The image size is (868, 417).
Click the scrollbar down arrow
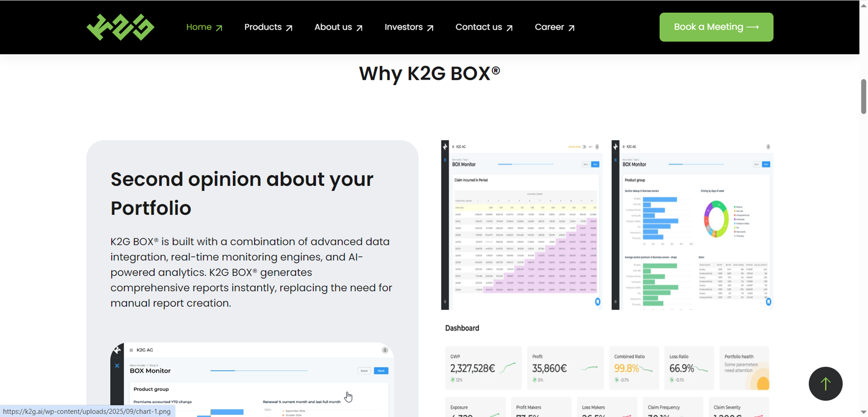tap(863, 412)
